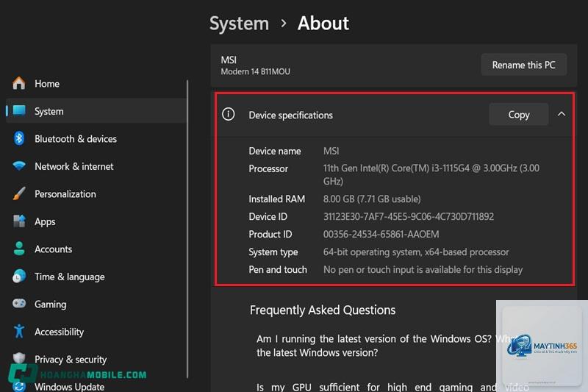Viewport: 588px width, 392px height.
Task: Open Windows Update settings
Action: tap(96, 386)
